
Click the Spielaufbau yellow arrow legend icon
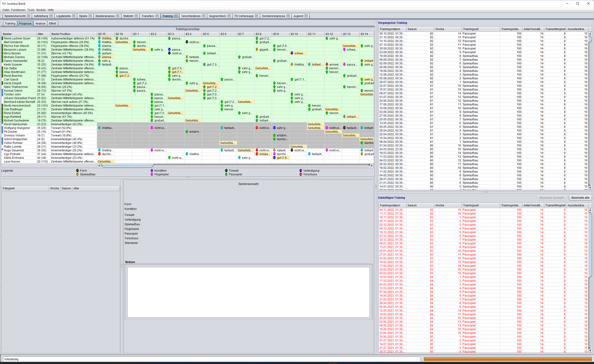[x=77, y=174]
